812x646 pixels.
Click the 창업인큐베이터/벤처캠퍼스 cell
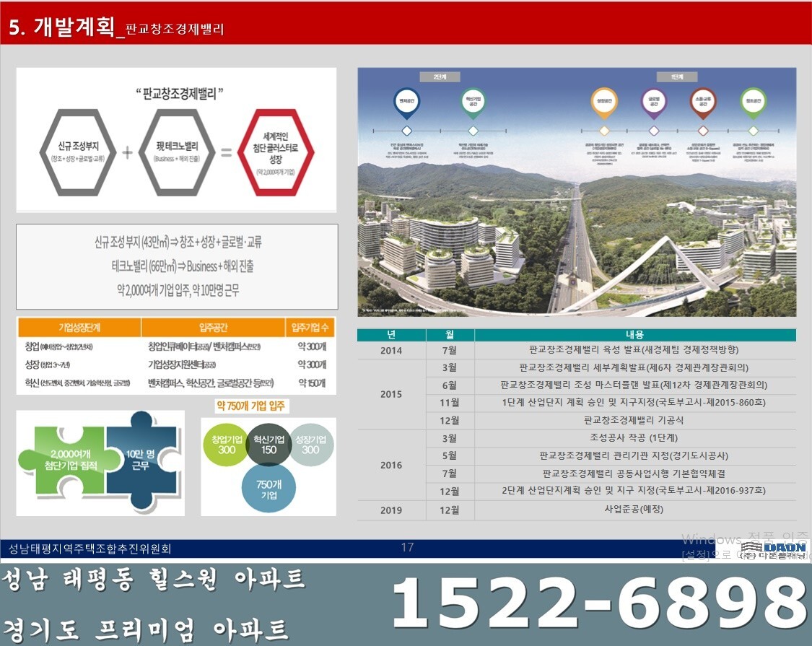coord(204,346)
